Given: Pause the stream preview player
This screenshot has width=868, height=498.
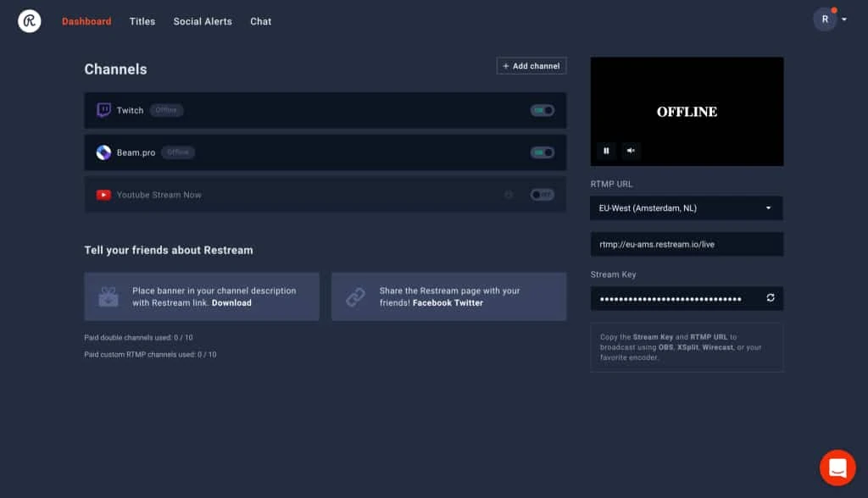Looking at the screenshot, I should pos(606,151).
